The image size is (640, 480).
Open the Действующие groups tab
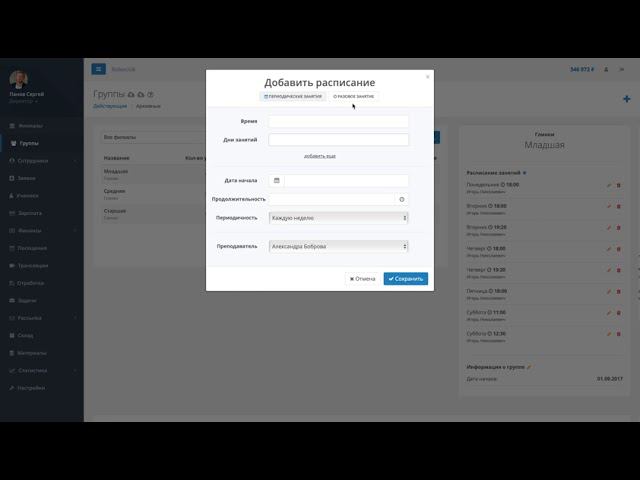pyautogui.click(x=110, y=106)
